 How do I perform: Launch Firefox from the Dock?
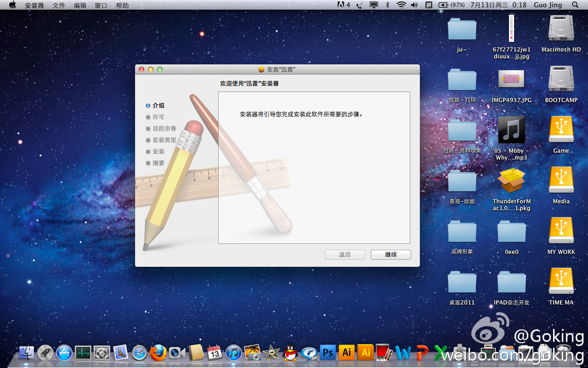(x=158, y=353)
